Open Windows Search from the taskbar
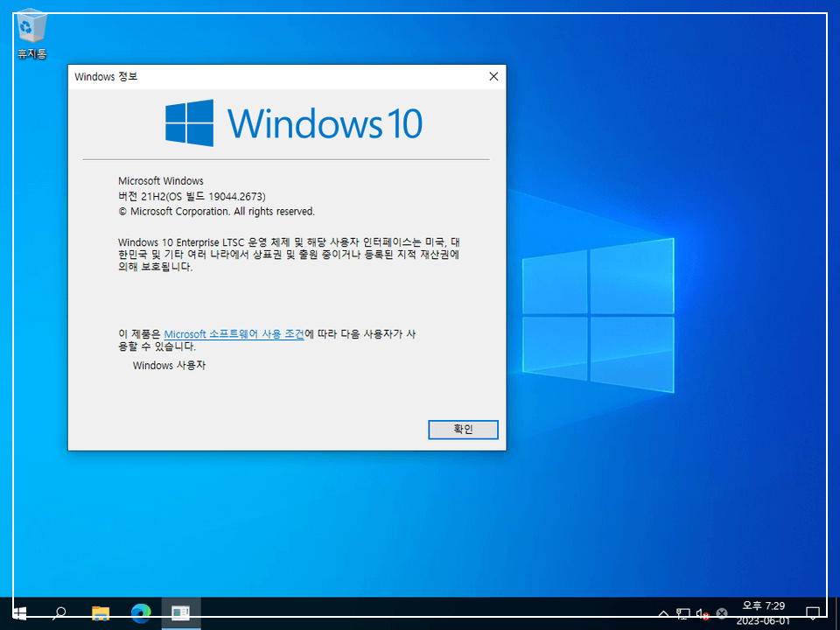Image resolution: width=840 pixels, height=630 pixels. point(59,612)
